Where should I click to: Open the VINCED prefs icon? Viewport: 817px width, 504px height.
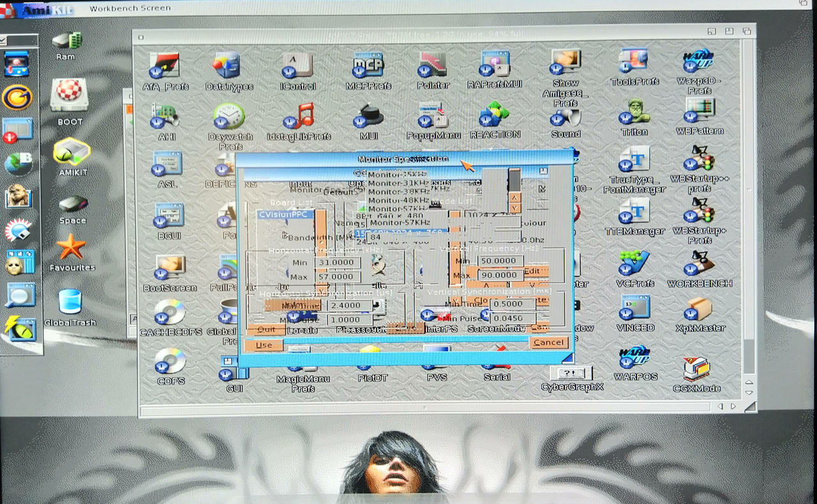pos(634,309)
